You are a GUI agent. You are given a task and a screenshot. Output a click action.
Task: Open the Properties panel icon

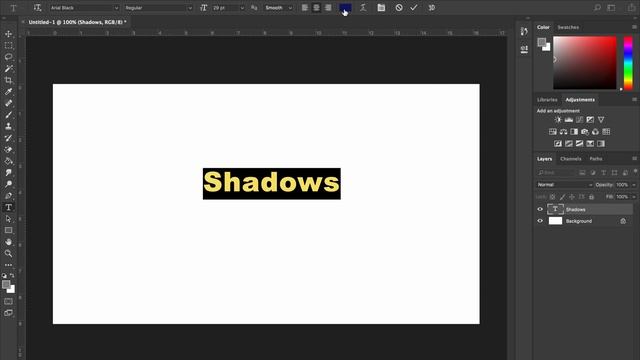tap(524, 49)
